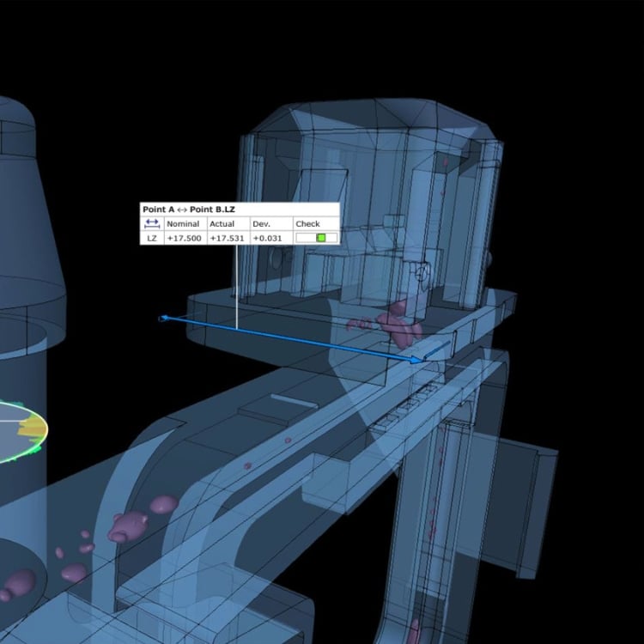Viewport: 644px width, 644px height.
Task: Click the left arrowhead of blue measurement line
Action: tap(163, 318)
